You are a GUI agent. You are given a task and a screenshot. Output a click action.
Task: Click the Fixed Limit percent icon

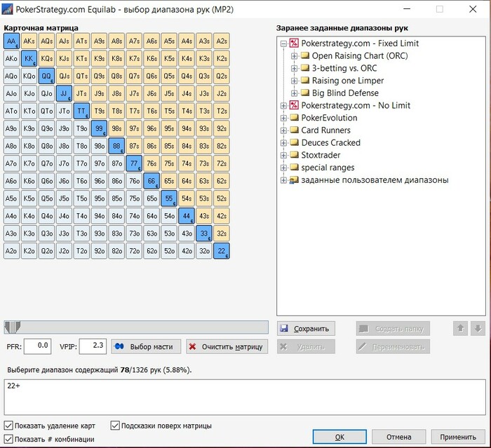point(294,43)
